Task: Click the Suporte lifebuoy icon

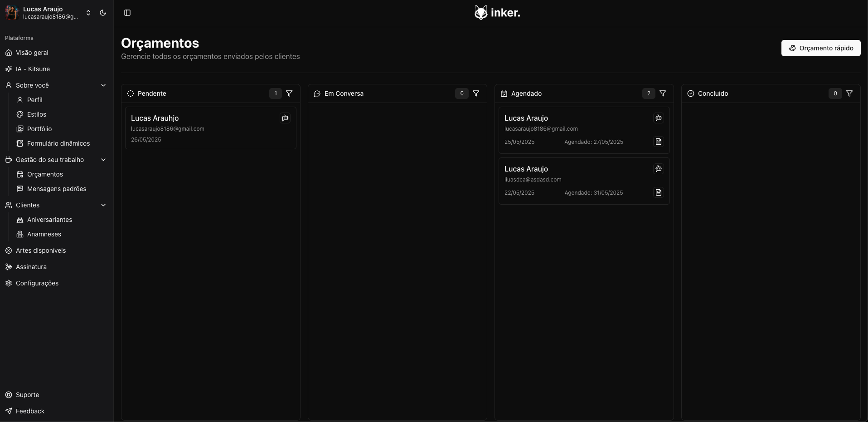Action: click(9, 395)
